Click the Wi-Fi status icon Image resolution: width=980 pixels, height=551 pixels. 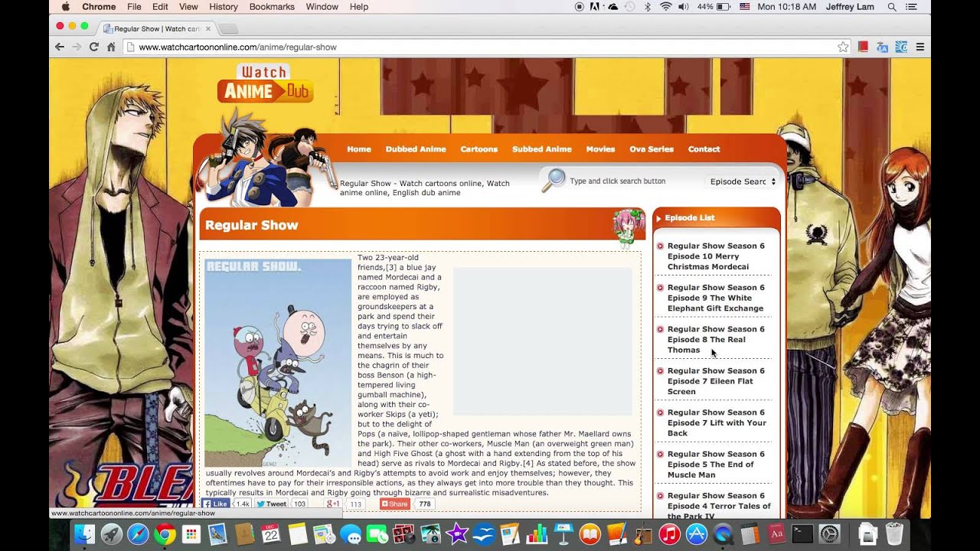coord(665,7)
